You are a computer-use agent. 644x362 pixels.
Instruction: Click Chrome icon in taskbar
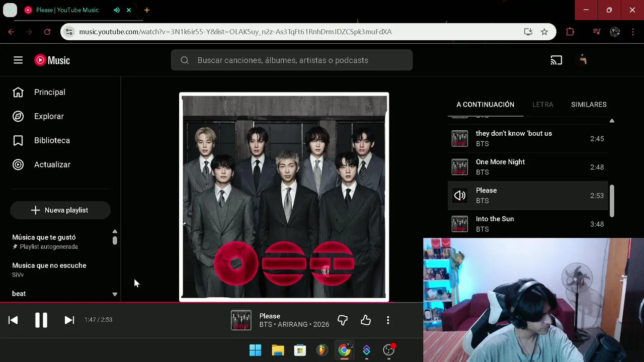(x=344, y=350)
